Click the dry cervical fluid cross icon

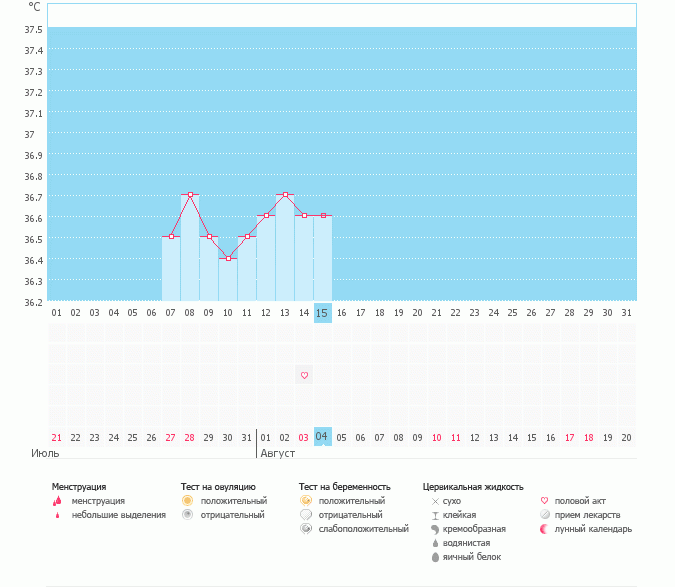pos(434,500)
